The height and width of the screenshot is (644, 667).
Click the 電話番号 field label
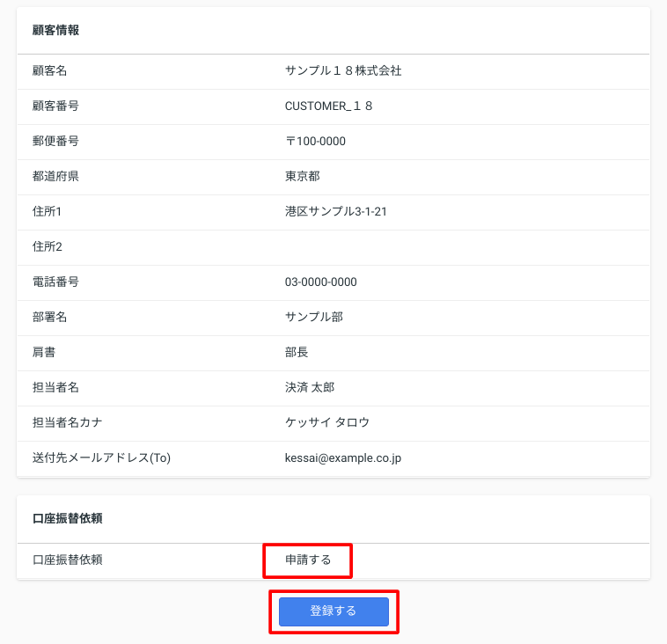coord(55,282)
